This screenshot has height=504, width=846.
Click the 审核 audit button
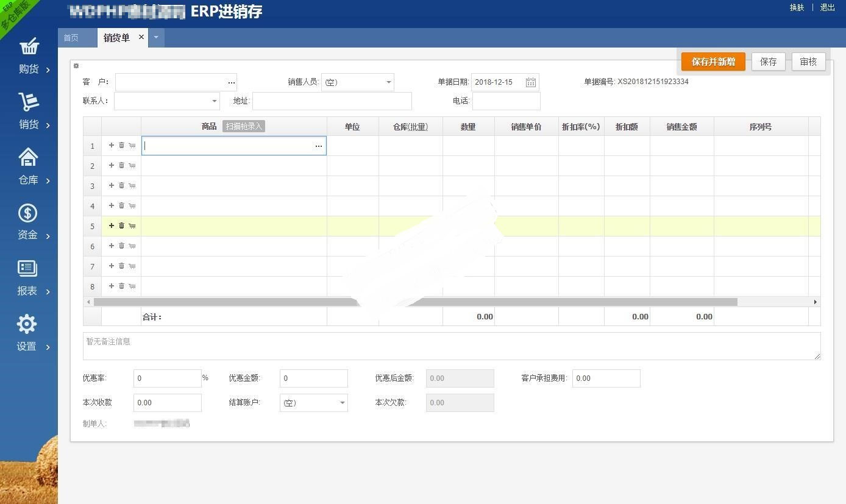[808, 62]
